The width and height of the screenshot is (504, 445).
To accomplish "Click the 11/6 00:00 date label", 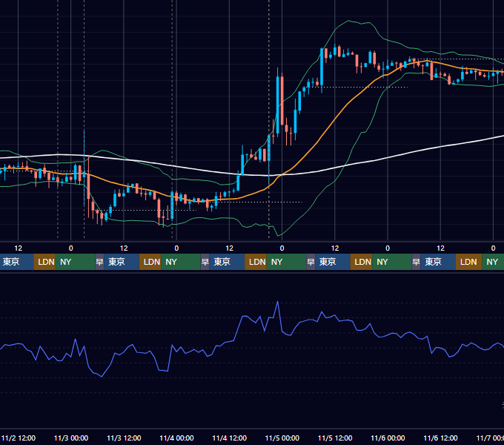I will 388,438.
